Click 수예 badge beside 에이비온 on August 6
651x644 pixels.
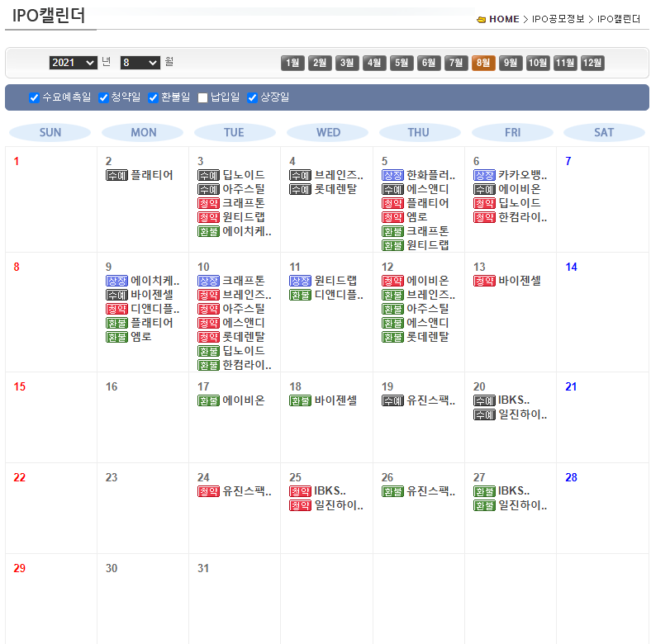pos(484,190)
